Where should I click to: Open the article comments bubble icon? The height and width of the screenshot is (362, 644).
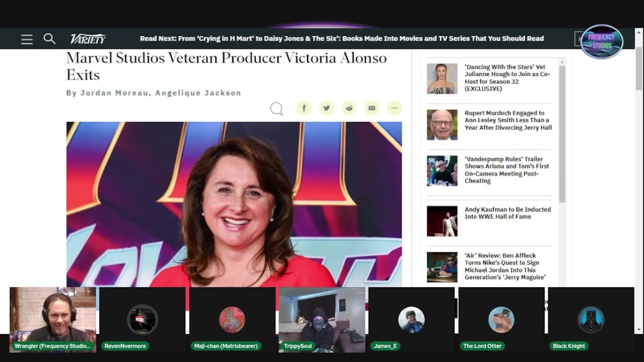[x=276, y=108]
